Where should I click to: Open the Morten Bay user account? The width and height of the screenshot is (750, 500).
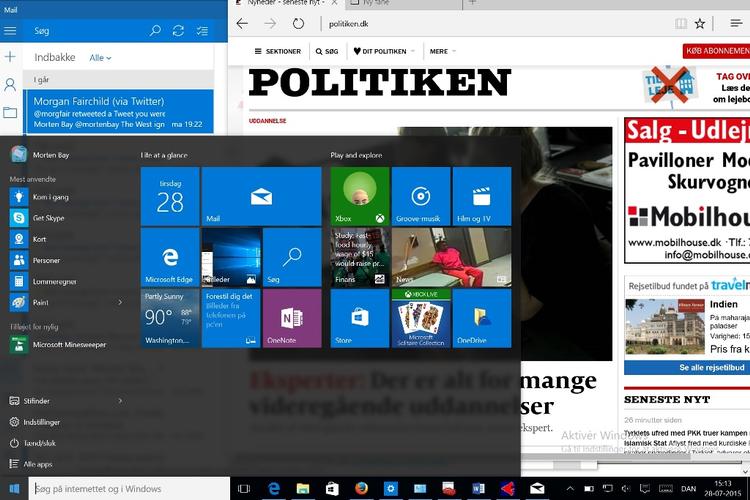pos(40,155)
